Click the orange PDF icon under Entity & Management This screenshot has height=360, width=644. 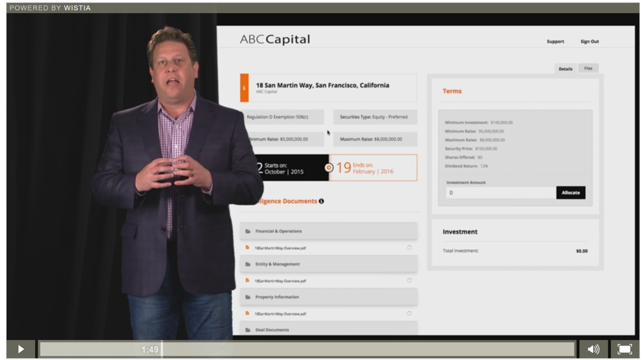(x=247, y=280)
